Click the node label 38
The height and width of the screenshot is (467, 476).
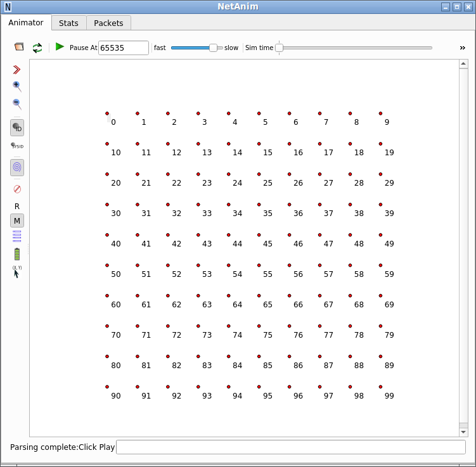pyautogui.click(x=359, y=214)
